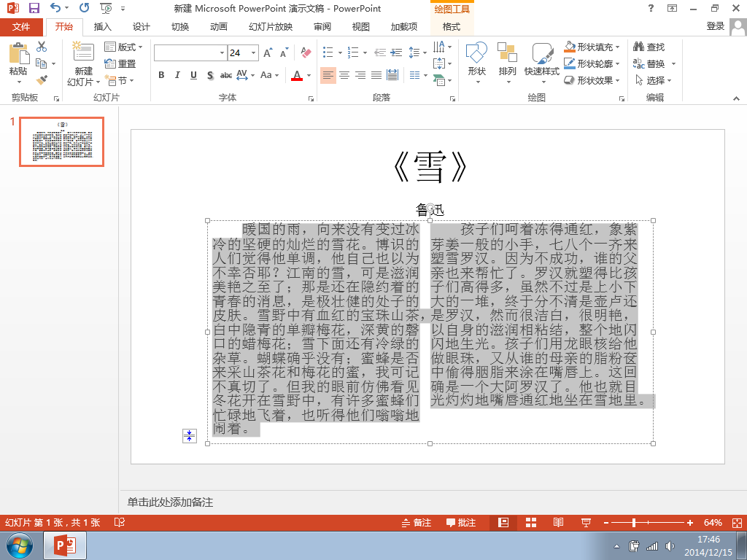
Task: Align text left
Action: 328,75
